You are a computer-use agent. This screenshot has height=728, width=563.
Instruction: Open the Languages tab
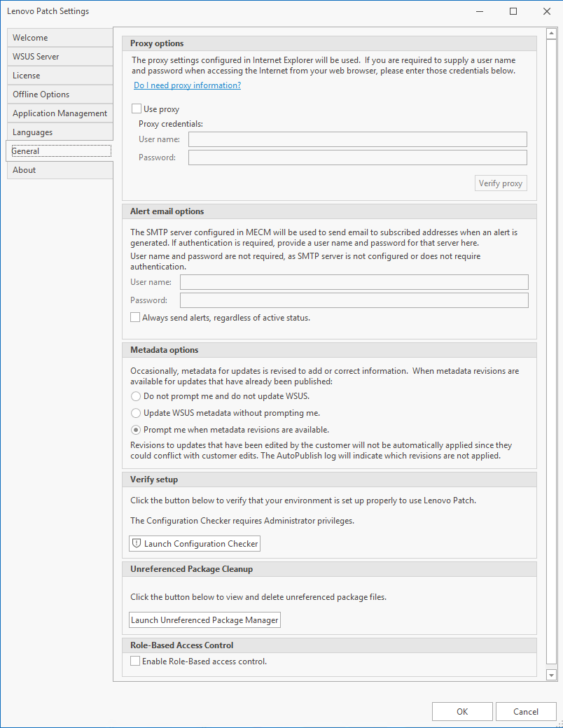(x=60, y=132)
